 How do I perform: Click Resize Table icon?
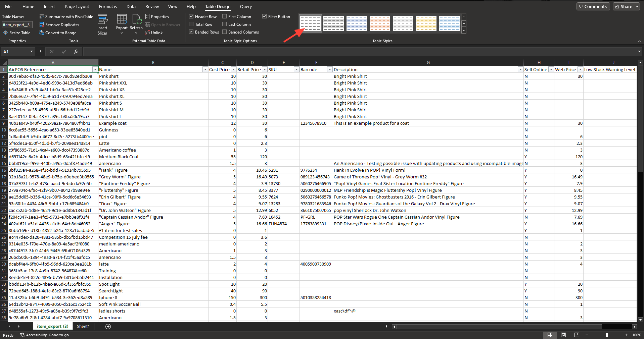6,33
